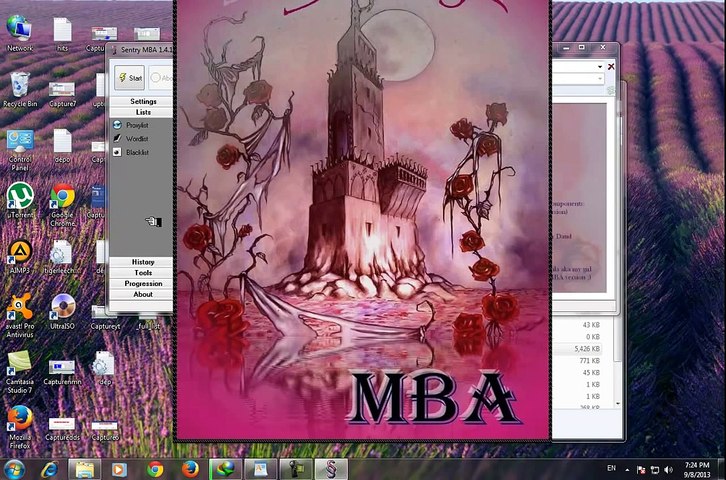This screenshot has width=726, height=480.
Task: Select the Control Panel desktop icon
Action: pyautogui.click(x=20, y=150)
